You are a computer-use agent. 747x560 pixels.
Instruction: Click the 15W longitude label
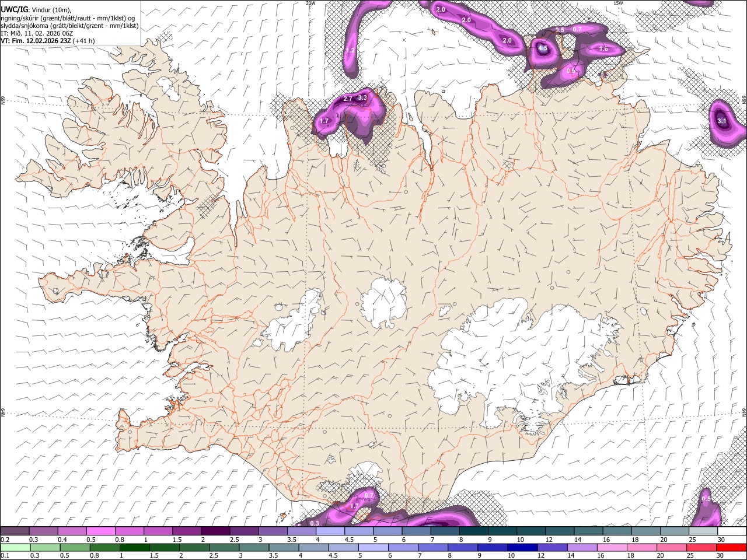618,3
